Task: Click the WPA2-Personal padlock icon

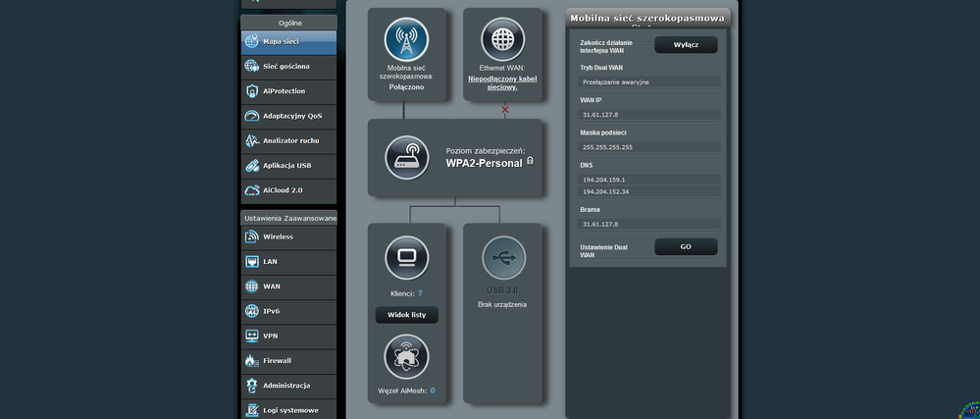Action: point(530,162)
